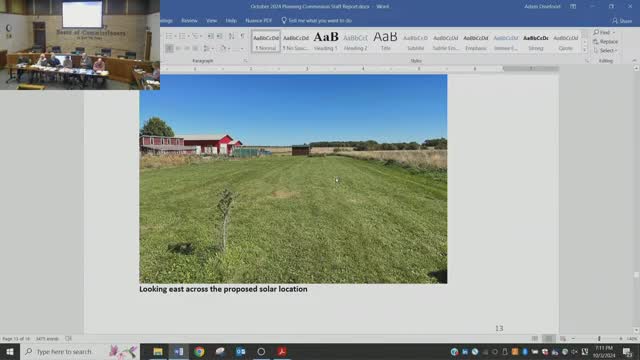Center the paragraph text
The width and height of the screenshot is (640, 360).
pos(178,48)
